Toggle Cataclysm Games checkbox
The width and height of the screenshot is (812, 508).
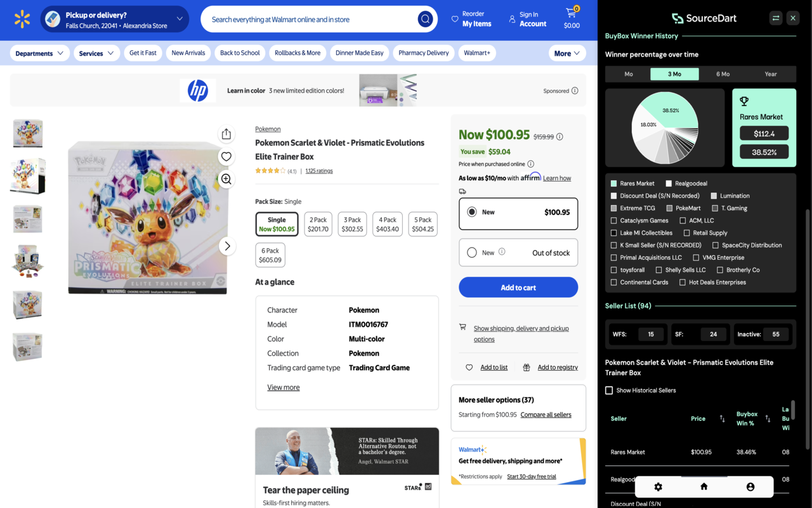point(613,220)
